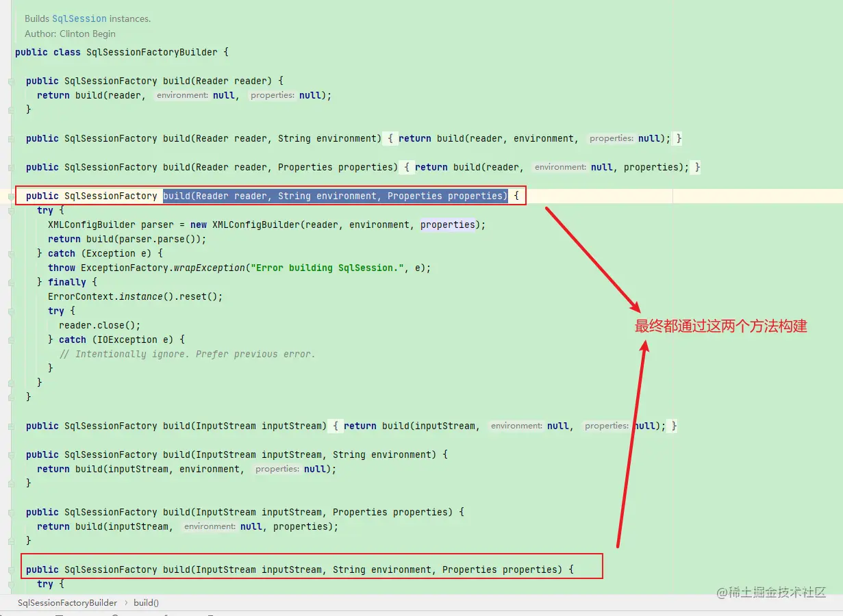
Task: Collapse build(InputStream inputStream, String environment) fold marker
Action: click(10, 454)
